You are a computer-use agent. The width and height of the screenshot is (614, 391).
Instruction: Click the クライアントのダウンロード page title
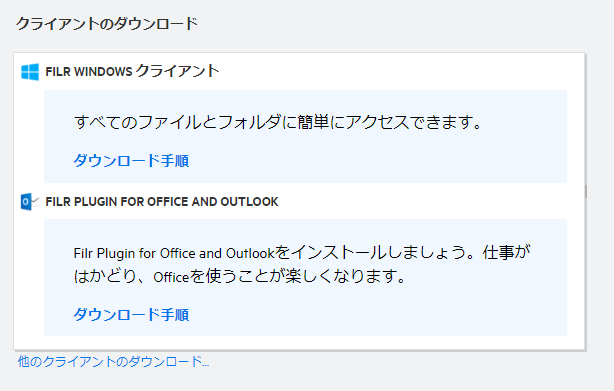pos(107,23)
